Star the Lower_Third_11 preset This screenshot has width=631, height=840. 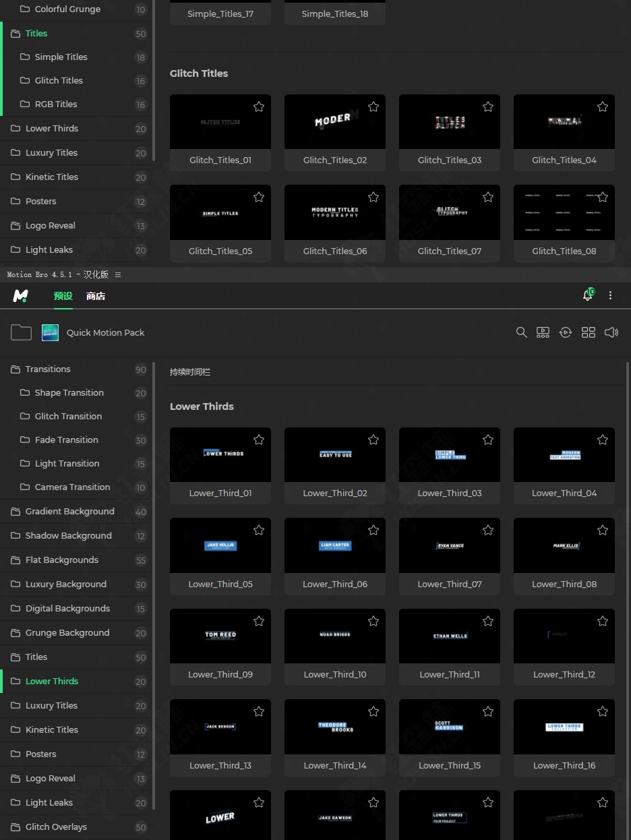488,621
